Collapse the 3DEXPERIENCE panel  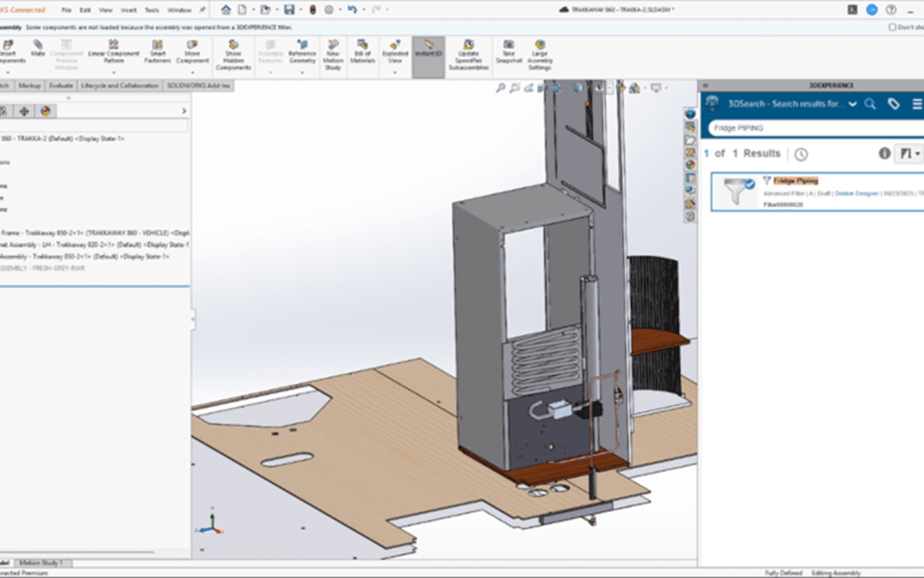pos(705,85)
